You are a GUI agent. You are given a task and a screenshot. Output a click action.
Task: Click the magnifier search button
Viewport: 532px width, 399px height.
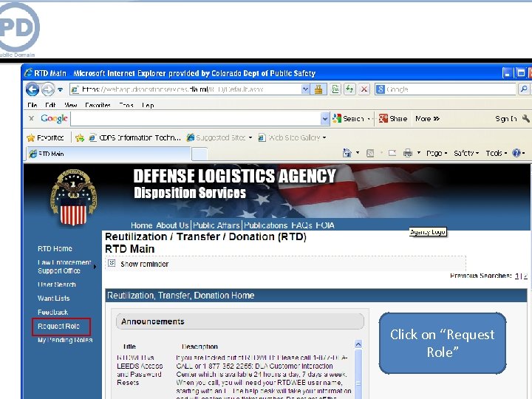524,89
